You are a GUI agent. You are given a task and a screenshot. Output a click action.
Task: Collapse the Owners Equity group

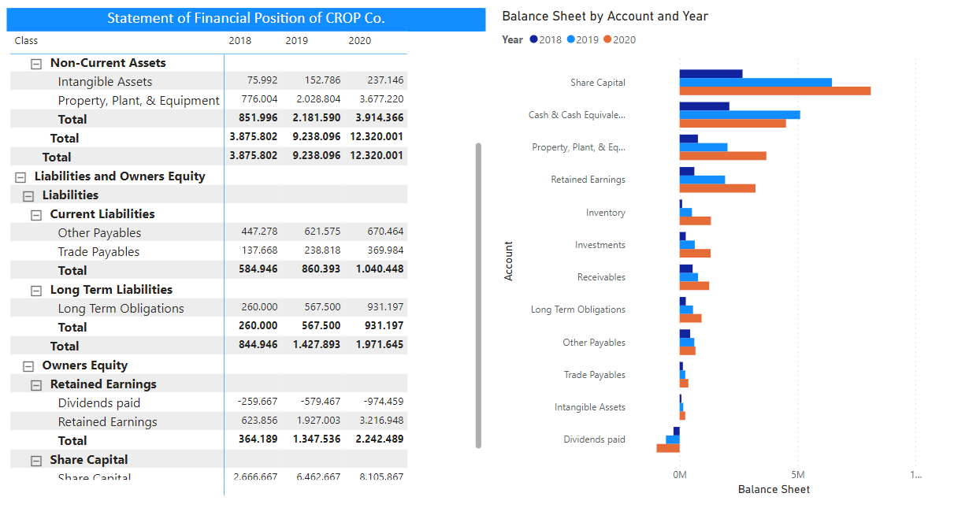(28, 365)
